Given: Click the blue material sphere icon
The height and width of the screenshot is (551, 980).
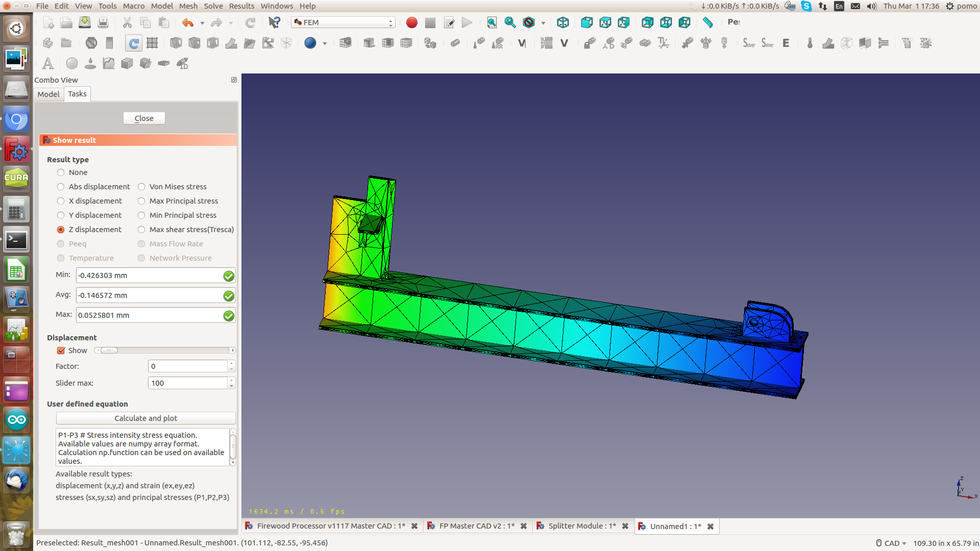Looking at the screenshot, I should (x=310, y=43).
